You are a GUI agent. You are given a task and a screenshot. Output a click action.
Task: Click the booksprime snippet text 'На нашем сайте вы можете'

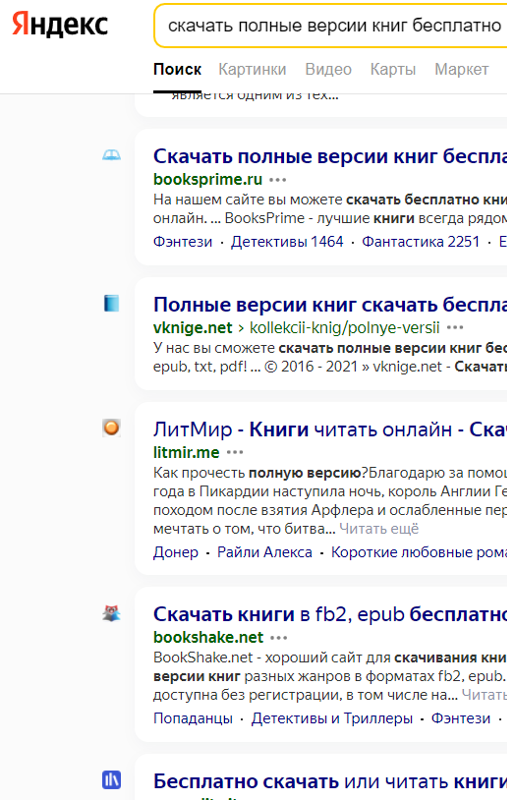click(x=249, y=199)
